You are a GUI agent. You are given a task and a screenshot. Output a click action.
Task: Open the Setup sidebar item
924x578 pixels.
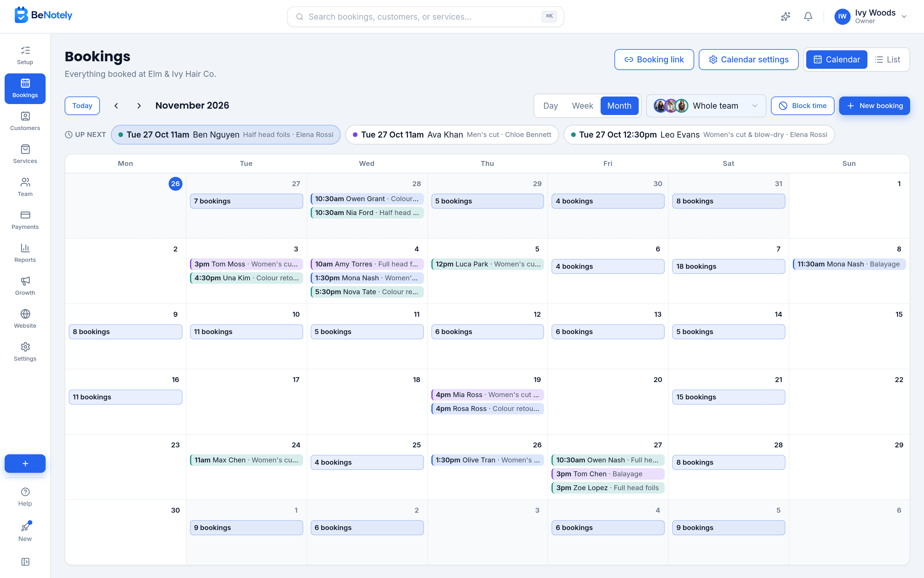pos(25,55)
